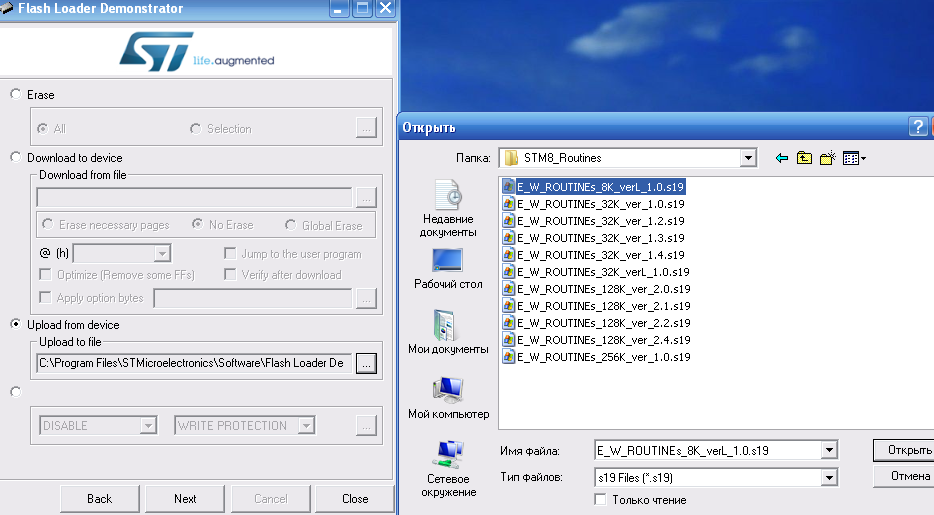Open the Views menu icon
The height and width of the screenshot is (515, 934).
853,158
